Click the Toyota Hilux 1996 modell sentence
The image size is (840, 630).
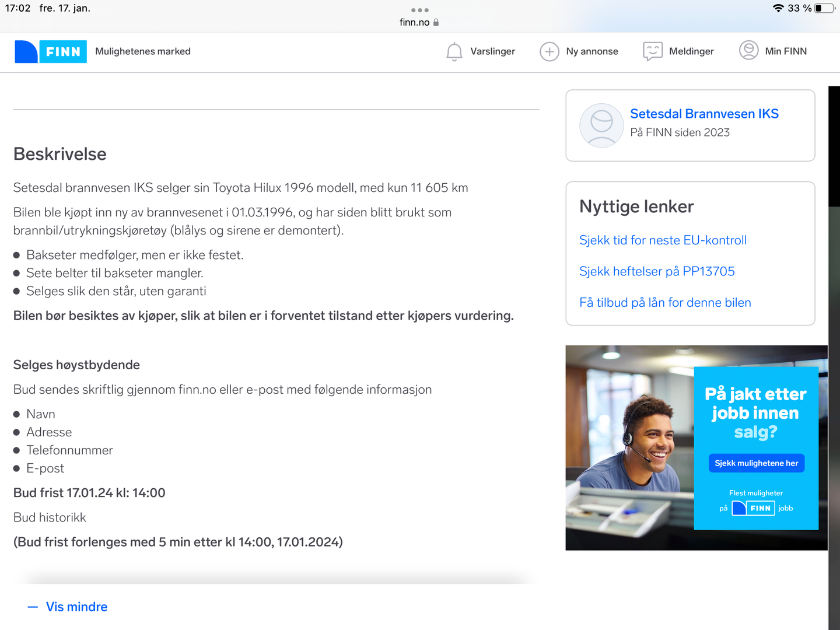[x=241, y=188]
